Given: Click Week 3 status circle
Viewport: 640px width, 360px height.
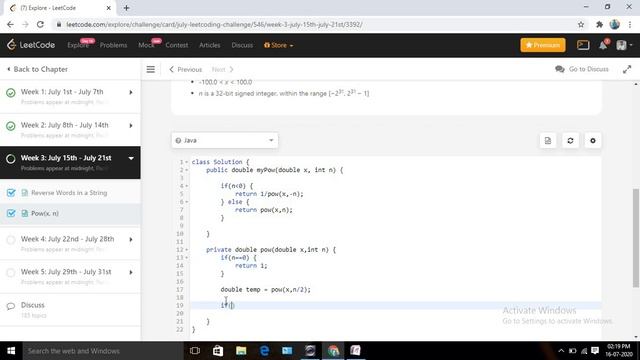Looking at the screenshot, I should [11, 159].
